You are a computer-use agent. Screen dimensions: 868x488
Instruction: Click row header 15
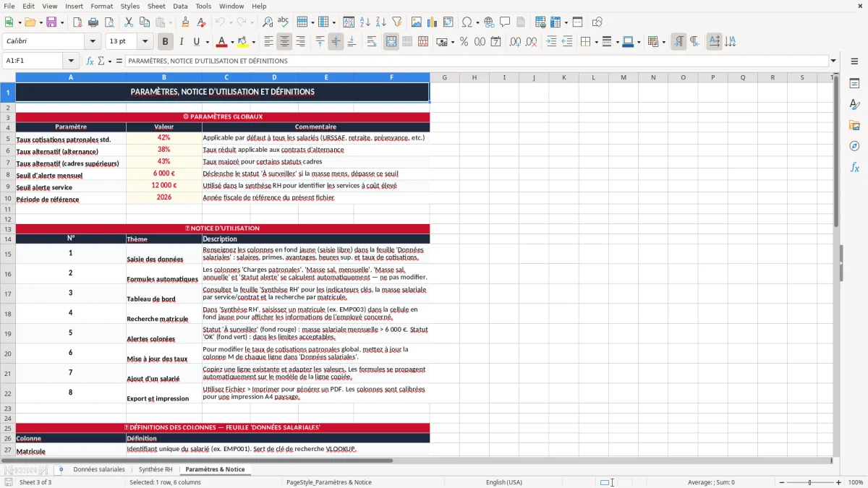click(x=8, y=254)
